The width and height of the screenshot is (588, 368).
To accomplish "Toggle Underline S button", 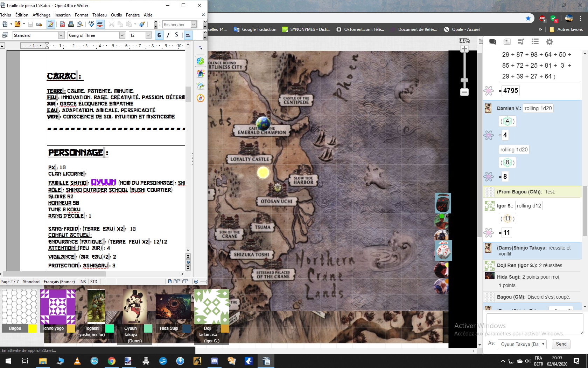I will [x=176, y=35].
